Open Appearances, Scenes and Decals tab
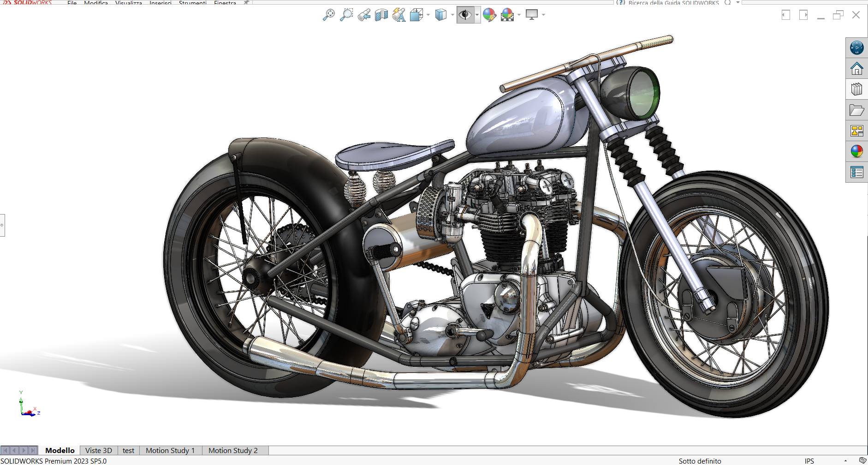The width and height of the screenshot is (868, 465). pyautogui.click(x=857, y=151)
